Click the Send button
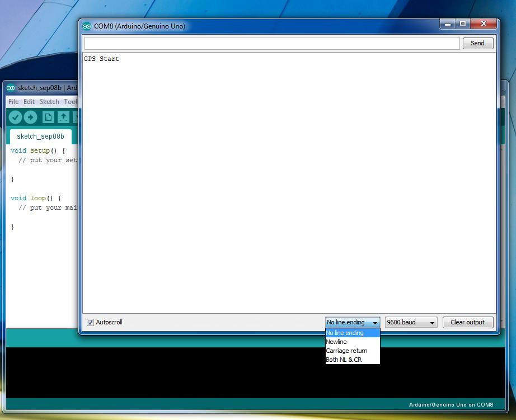 coord(478,43)
